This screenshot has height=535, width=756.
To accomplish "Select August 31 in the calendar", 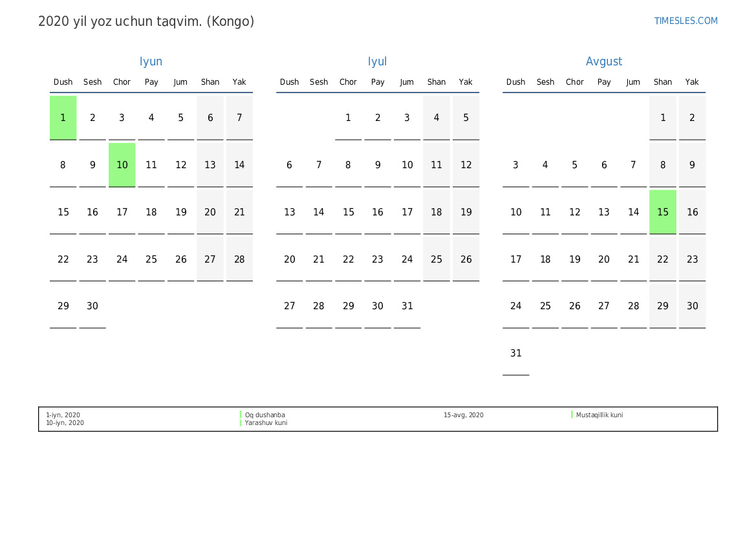I will 515,353.
